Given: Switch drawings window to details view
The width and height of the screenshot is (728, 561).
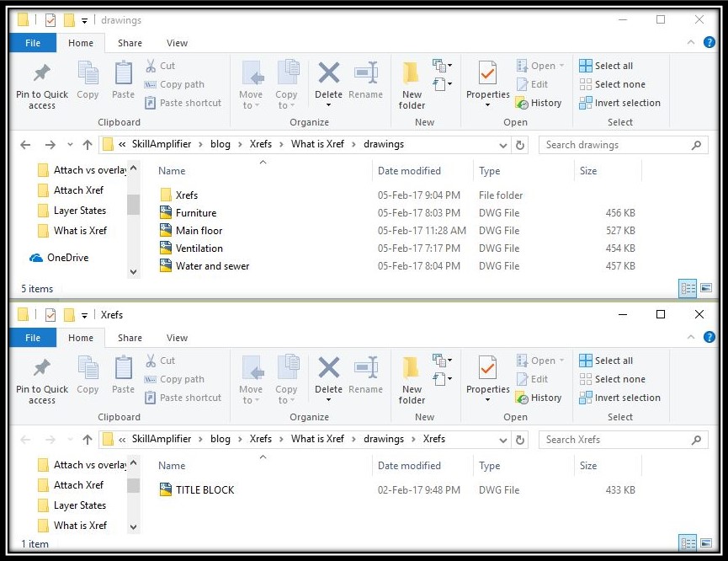Looking at the screenshot, I should point(688,289).
